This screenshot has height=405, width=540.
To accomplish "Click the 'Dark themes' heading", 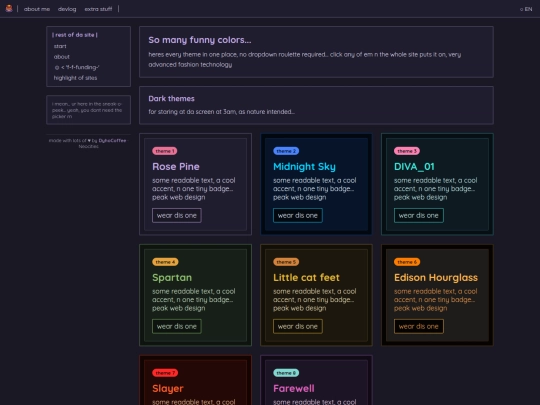I will (171, 98).
